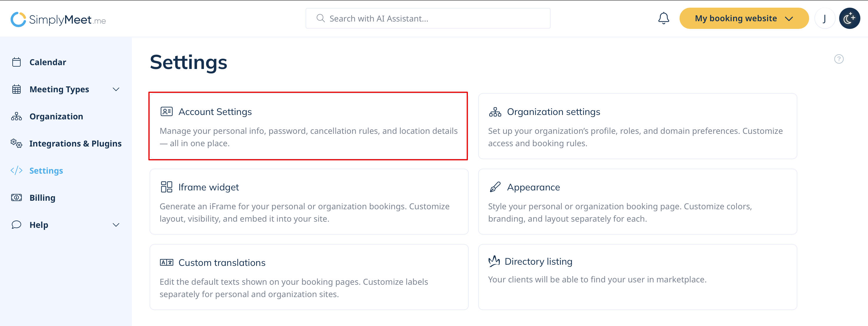Click the Integrations & Plugins gears icon
Viewport: 868px width, 326px height.
click(x=16, y=144)
